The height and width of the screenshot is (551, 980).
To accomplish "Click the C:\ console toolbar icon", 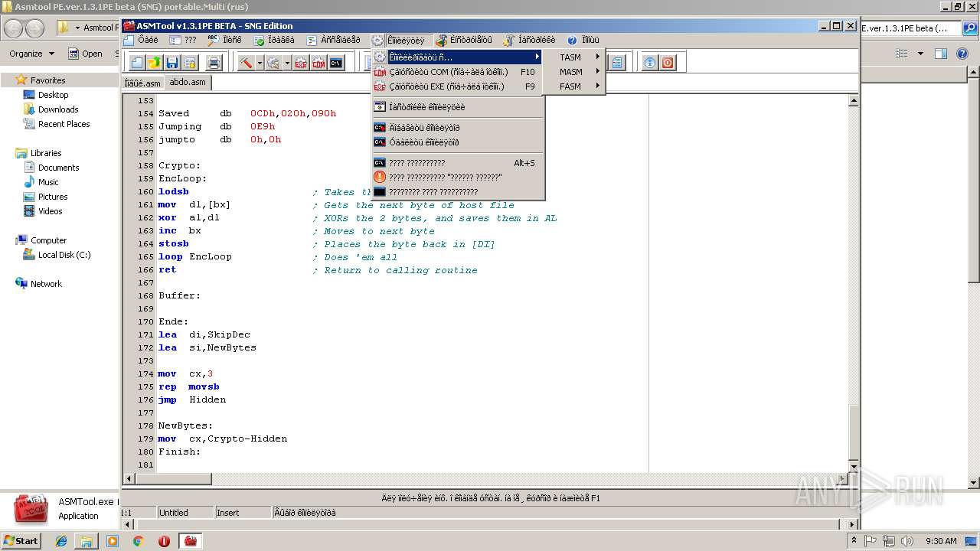I will click(x=336, y=63).
